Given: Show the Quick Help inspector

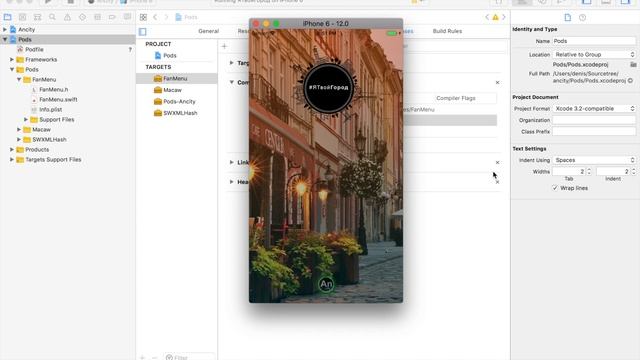Looking at the screenshot, I should tap(582, 17).
